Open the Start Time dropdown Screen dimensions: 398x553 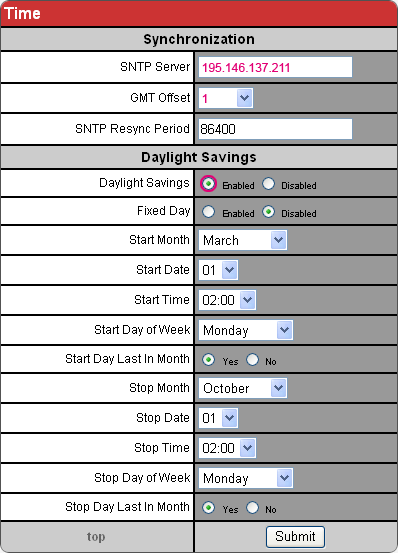[227, 300]
